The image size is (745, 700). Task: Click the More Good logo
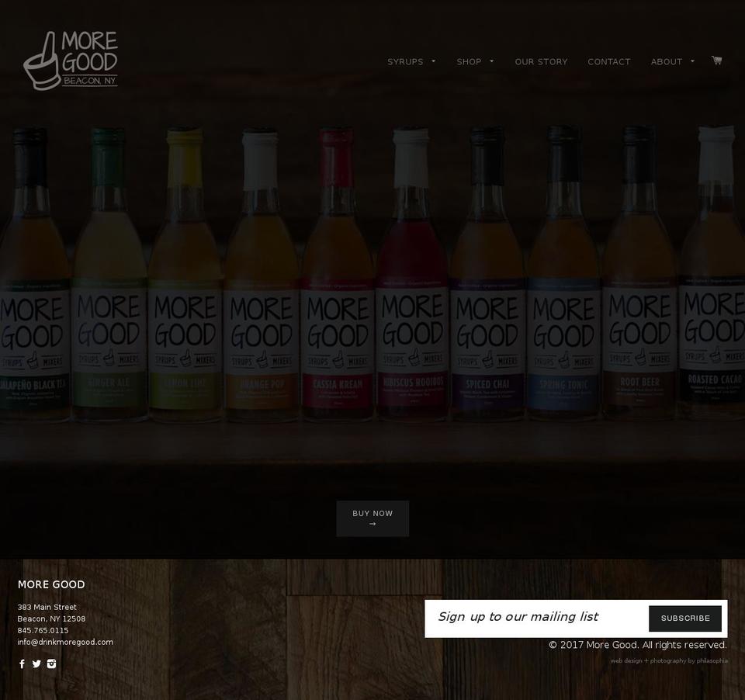click(x=70, y=60)
